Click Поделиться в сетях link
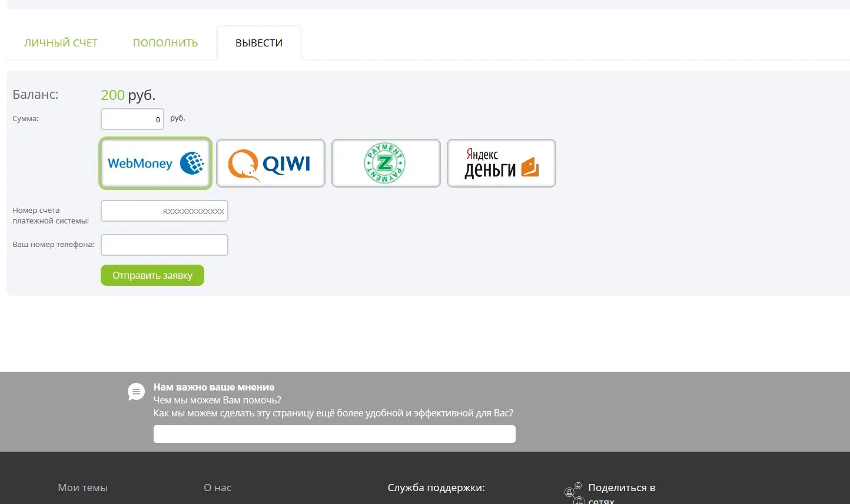 point(622,494)
